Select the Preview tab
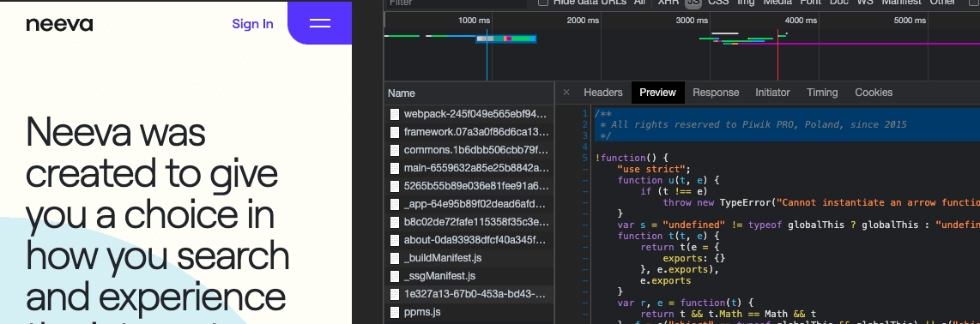Screen dimensions: 980x324 click(657, 93)
